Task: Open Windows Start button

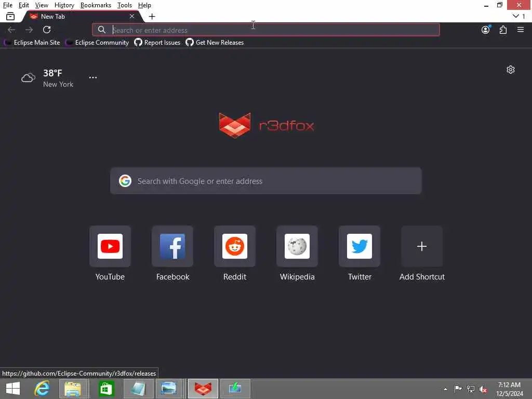Action: click(13, 389)
